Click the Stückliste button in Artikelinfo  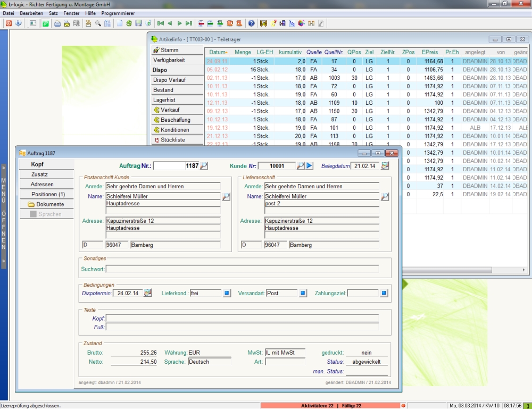coord(172,140)
